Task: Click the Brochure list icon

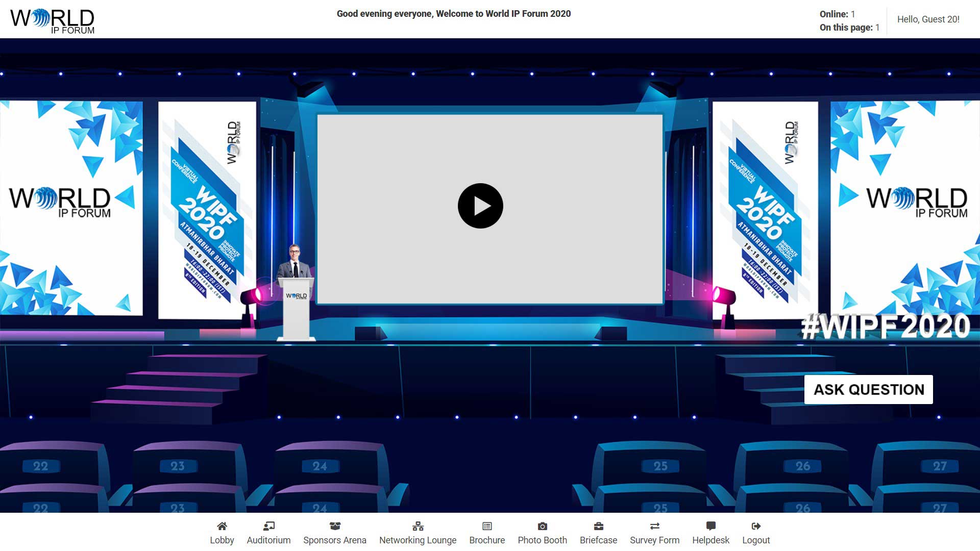Action: pyautogui.click(x=487, y=526)
